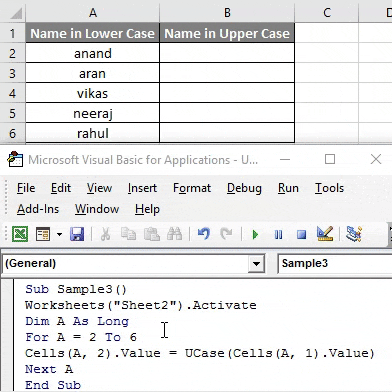Screen dimensions: 392x392
Task: Toggle Design Mode with the ruler icon
Action: tap(325, 234)
